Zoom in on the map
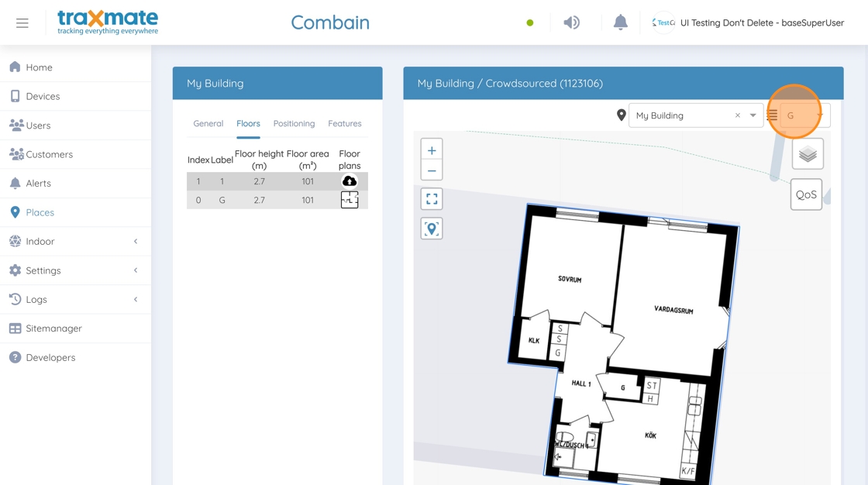This screenshot has width=868, height=485. coord(432,150)
